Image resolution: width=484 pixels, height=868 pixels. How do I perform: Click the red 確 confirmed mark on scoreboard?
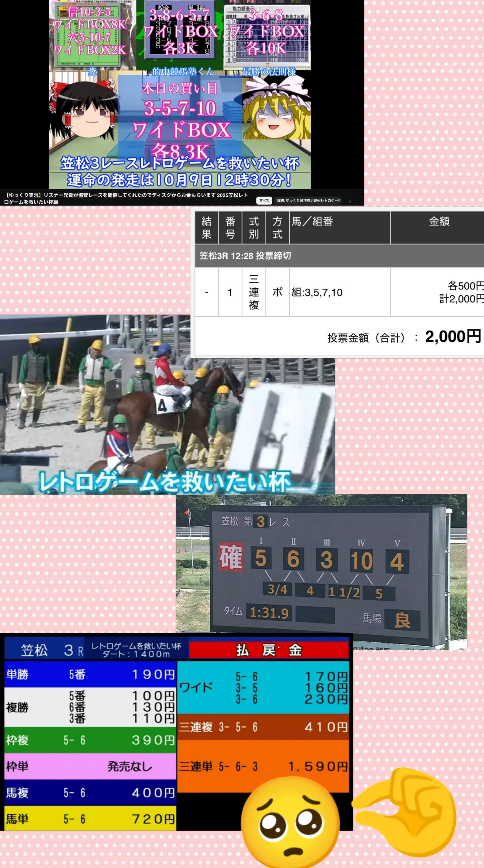click(x=231, y=557)
